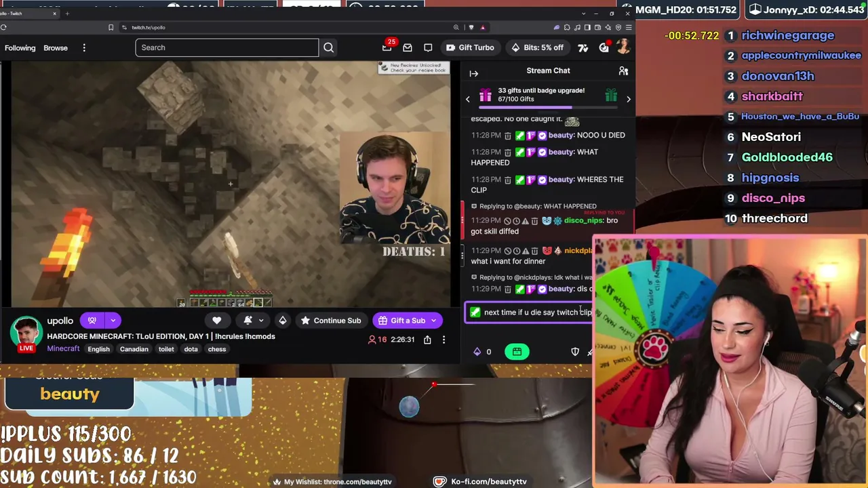Open the new browser tab plus button
The image size is (868, 488).
point(67,13)
